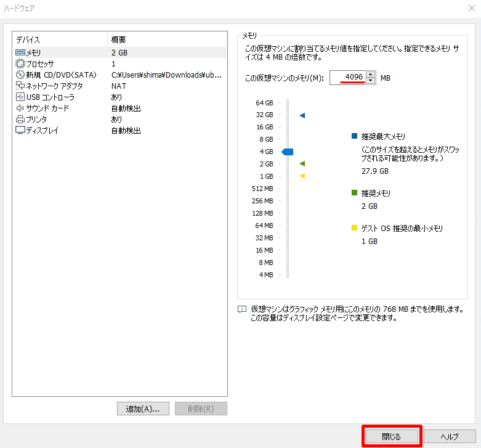Click the USB コントローラ あり value

click(116, 97)
